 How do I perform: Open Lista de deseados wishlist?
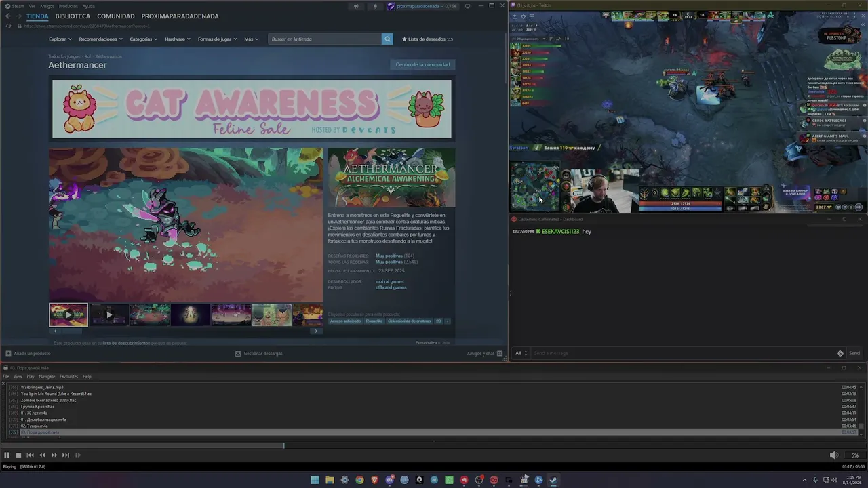[x=427, y=39]
